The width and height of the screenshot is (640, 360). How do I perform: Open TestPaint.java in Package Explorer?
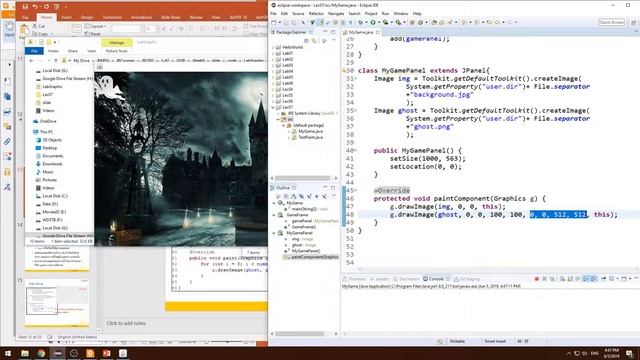click(310, 137)
